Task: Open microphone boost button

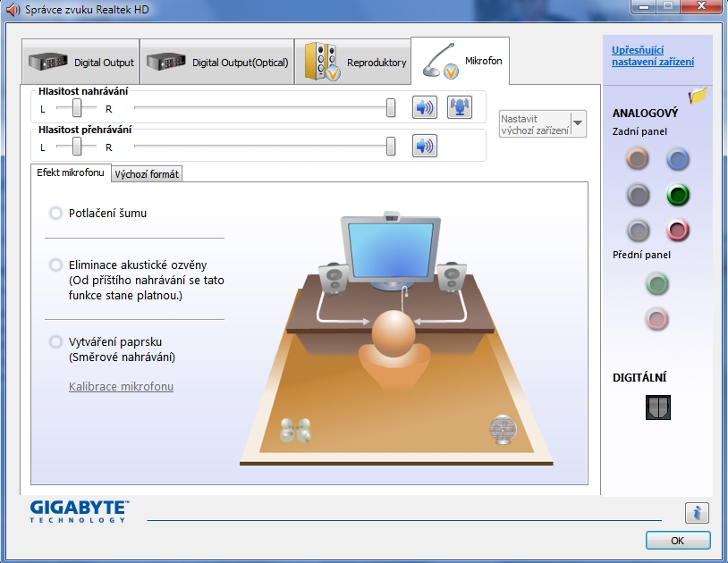Action: click(459, 107)
